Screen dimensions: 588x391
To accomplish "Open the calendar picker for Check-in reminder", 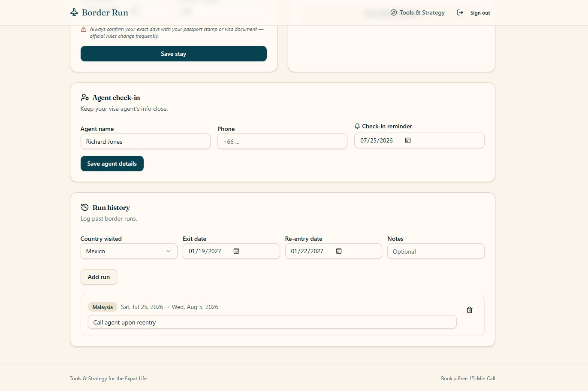I will (x=408, y=140).
